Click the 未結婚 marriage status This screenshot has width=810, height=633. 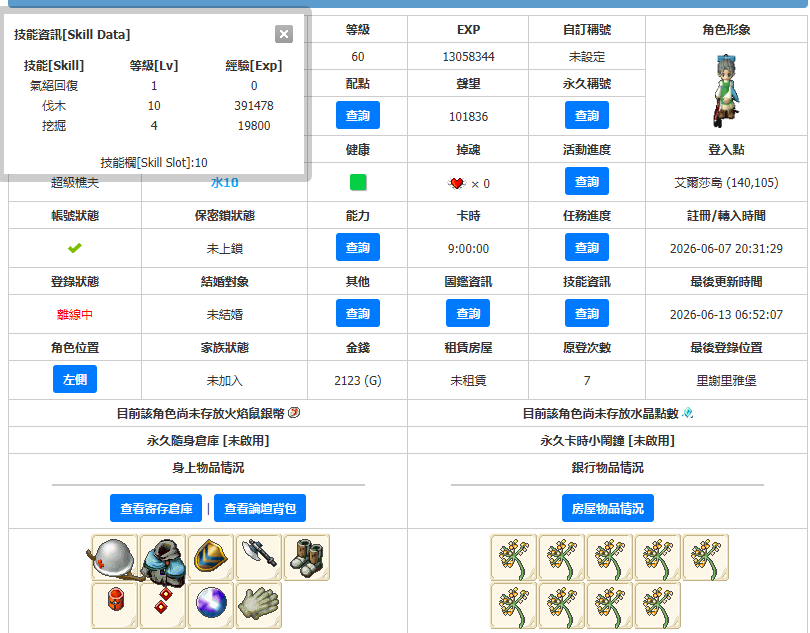pyautogui.click(x=225, y=315)
